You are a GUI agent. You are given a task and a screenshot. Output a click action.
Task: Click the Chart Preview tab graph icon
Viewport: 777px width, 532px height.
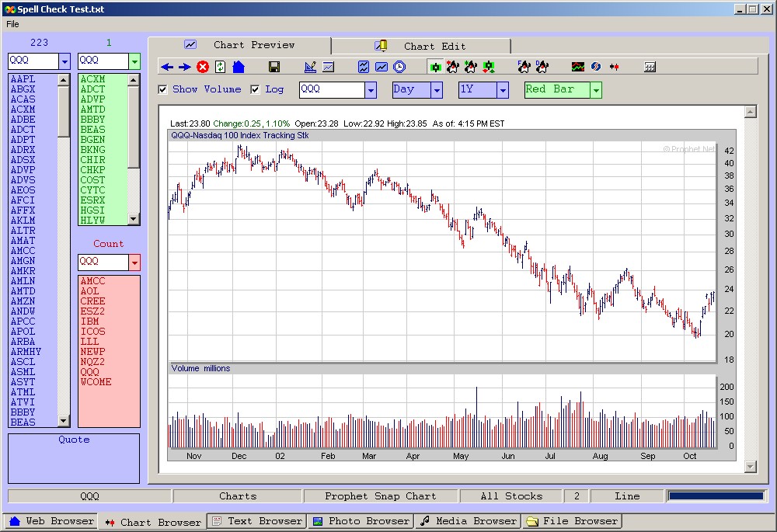(190, 44)
